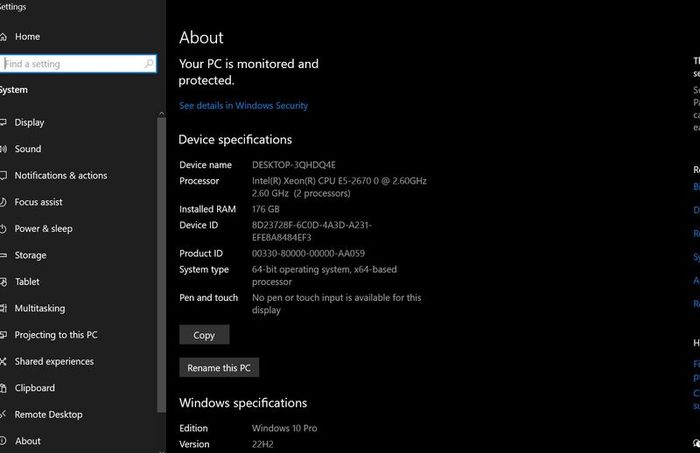
Task: Click the Clipboard icon
Action: click(x=3, y=388)
